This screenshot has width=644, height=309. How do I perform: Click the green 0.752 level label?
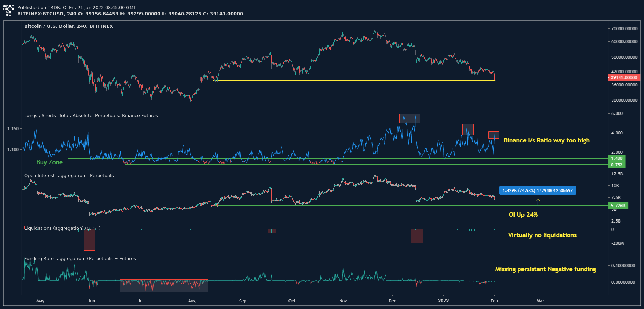617,165
